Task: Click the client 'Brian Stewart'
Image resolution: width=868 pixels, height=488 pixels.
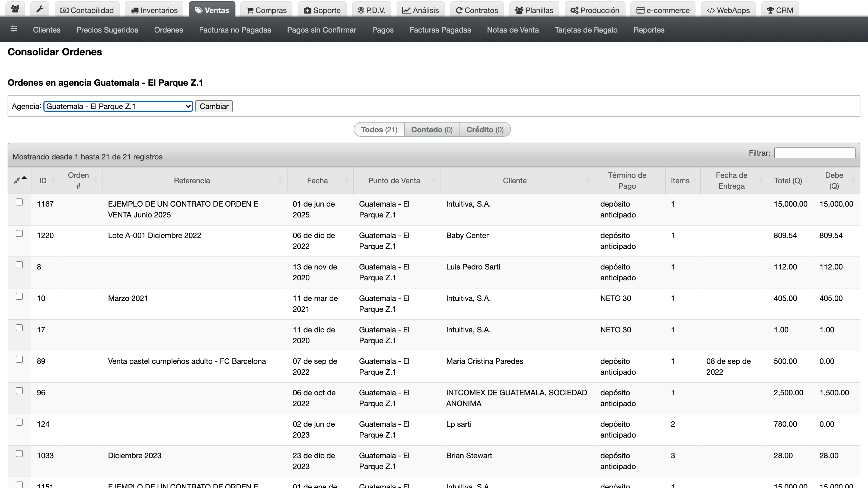Action: coord(469,455)
